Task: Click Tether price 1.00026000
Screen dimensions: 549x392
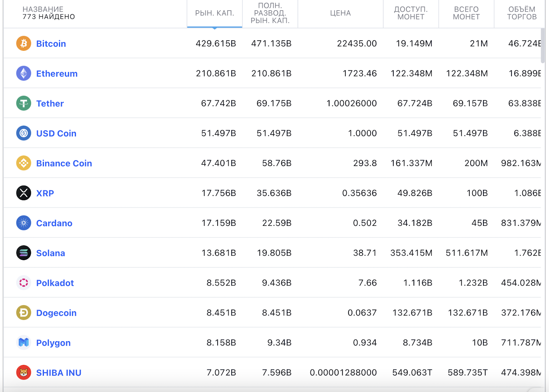Action: (352, 103)
